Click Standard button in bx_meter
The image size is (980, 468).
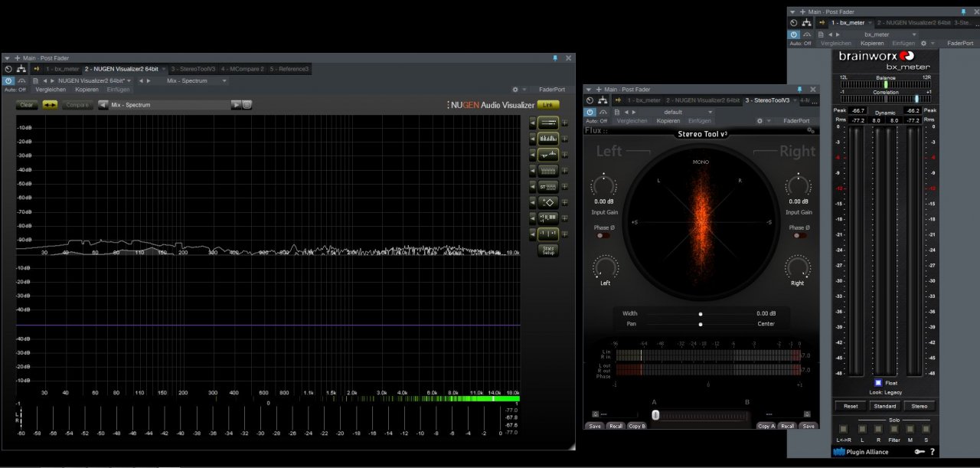click(884, 407)
